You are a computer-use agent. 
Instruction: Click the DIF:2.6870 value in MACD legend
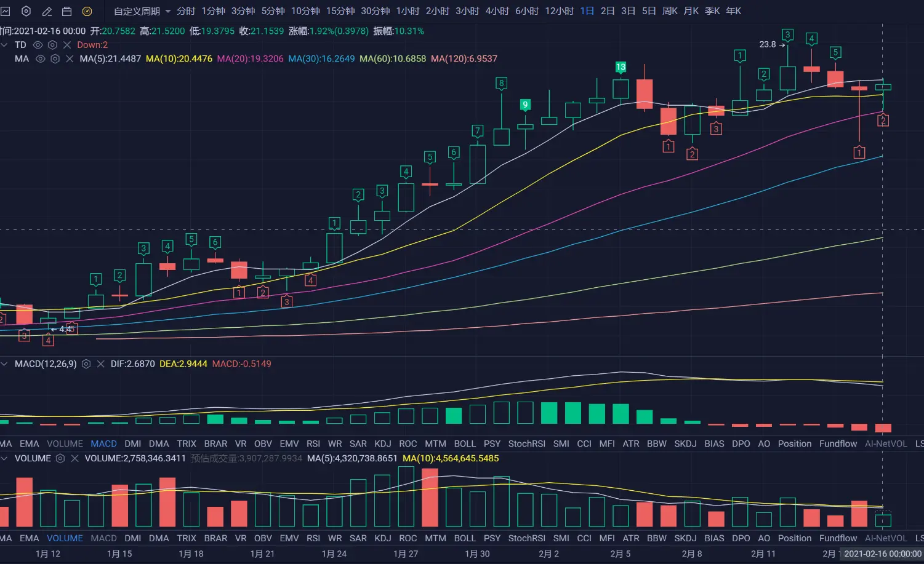(x=133, y=364)
